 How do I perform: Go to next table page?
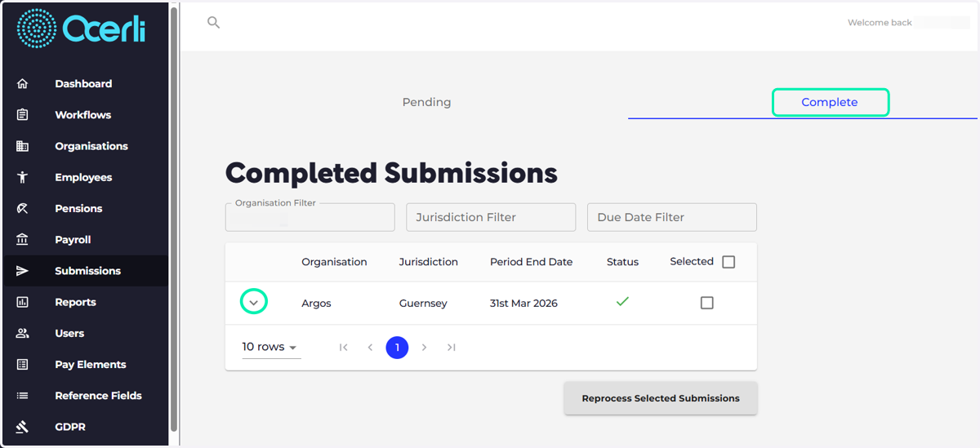point(424,348)
